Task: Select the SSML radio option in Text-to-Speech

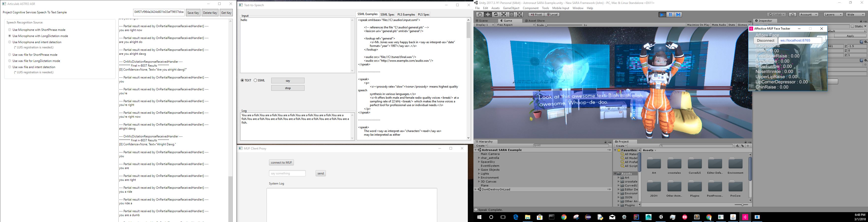Action: pos(255,80)
